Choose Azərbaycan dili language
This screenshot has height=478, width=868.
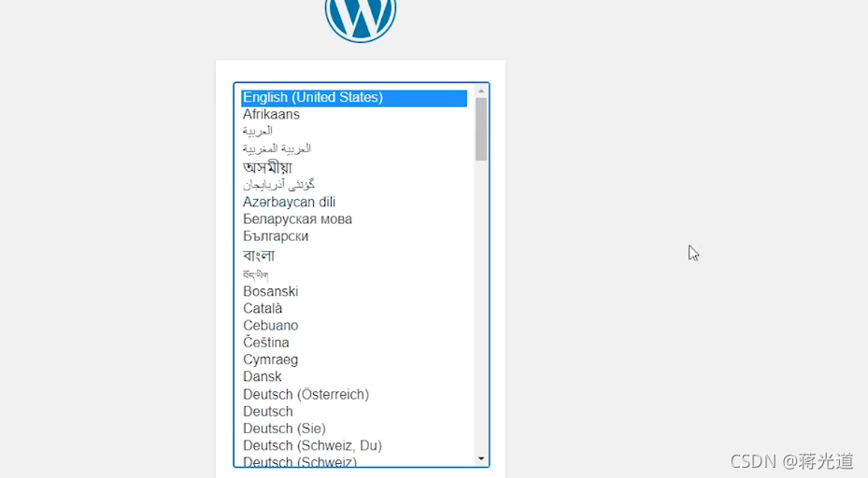tap(289, 202)
